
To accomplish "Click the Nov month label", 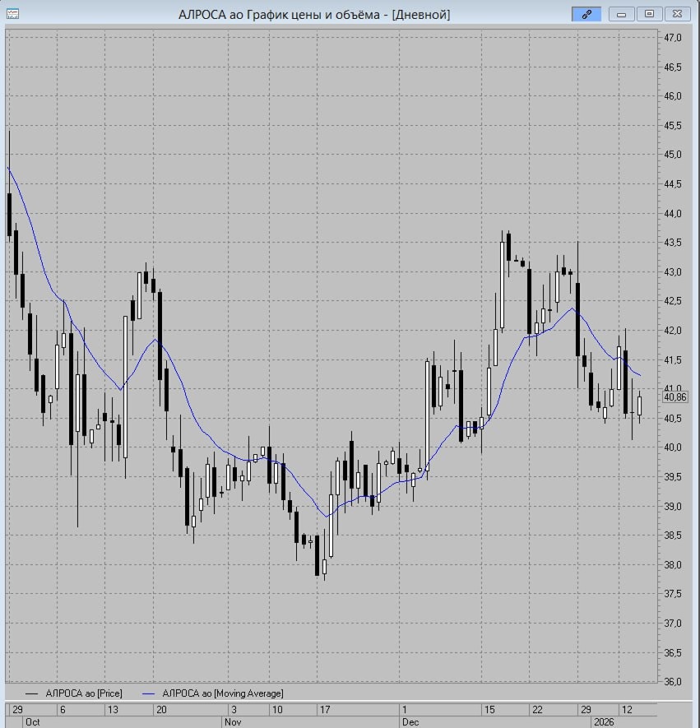I will [x=233, y=722].
